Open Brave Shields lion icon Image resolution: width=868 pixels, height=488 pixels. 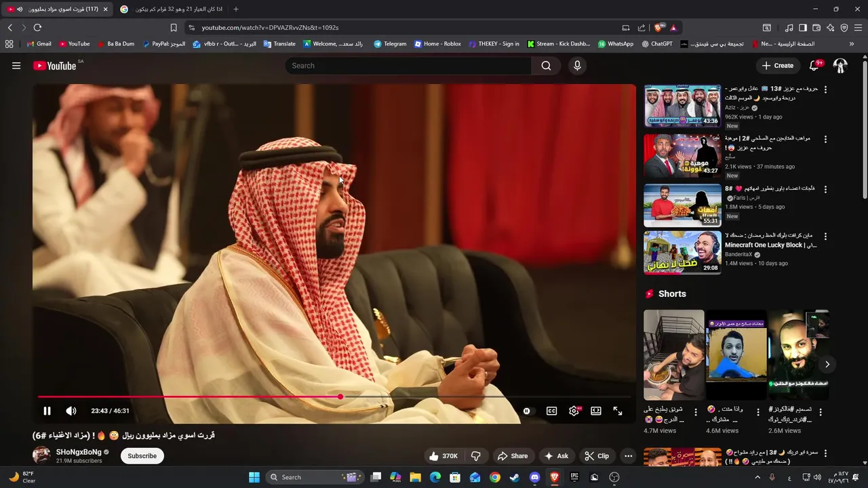pos(658,28)
